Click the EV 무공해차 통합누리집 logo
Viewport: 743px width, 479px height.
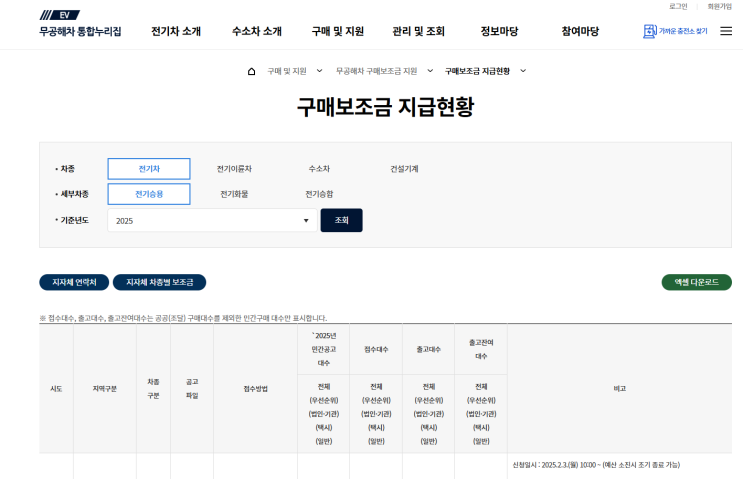80,24
